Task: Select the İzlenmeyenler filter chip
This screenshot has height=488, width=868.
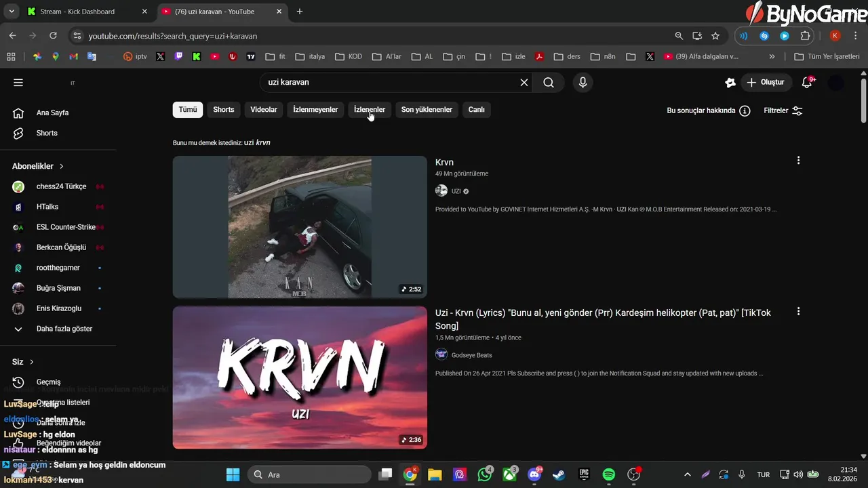Action: [315, 110]
